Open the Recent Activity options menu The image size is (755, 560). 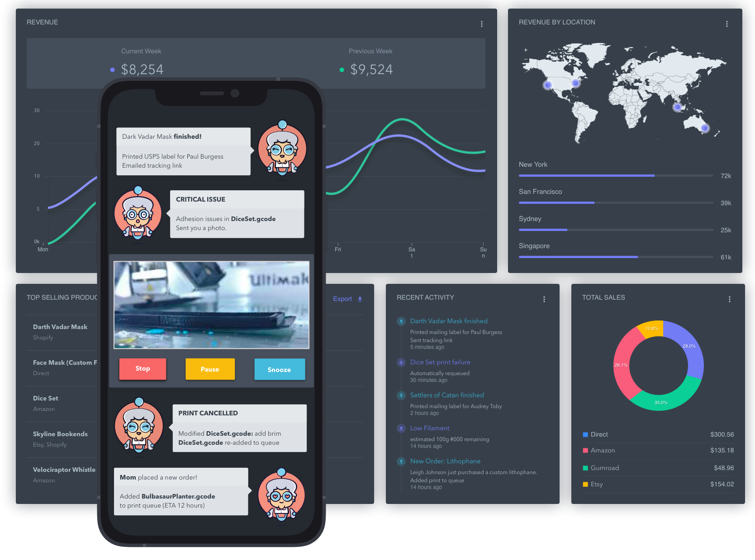(544, 299)
